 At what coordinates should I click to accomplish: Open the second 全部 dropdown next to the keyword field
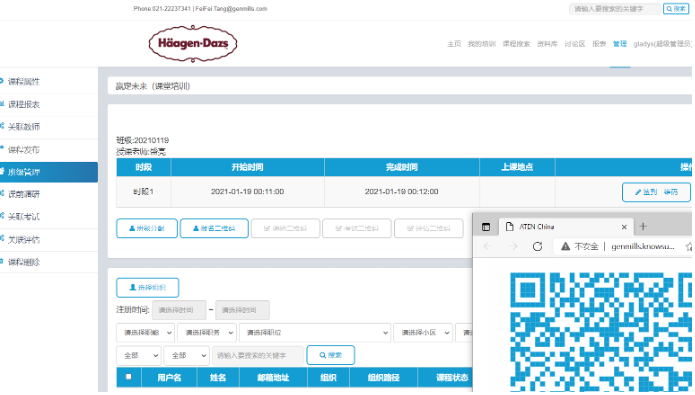186,356
